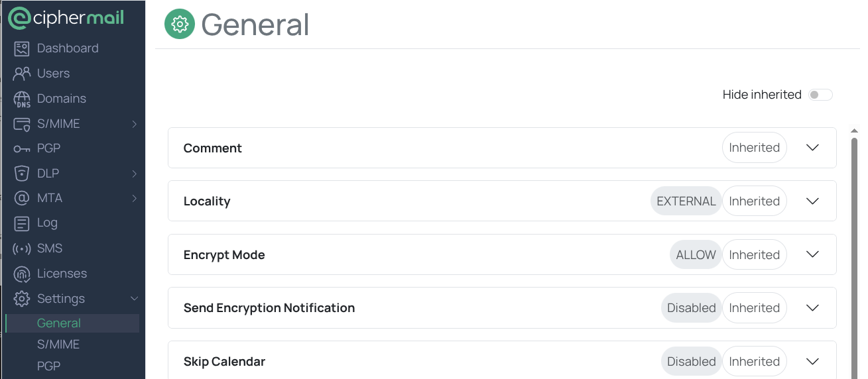Click the Licenses fingerprint icon
This screenshot has height=379, width=868.
click(x=22, y=274)
